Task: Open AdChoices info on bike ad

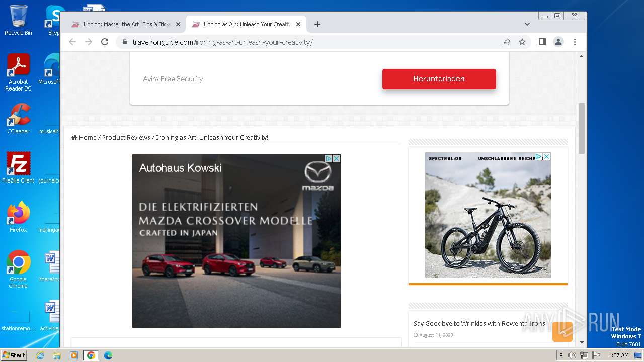Action: click(x=538, y=157)
